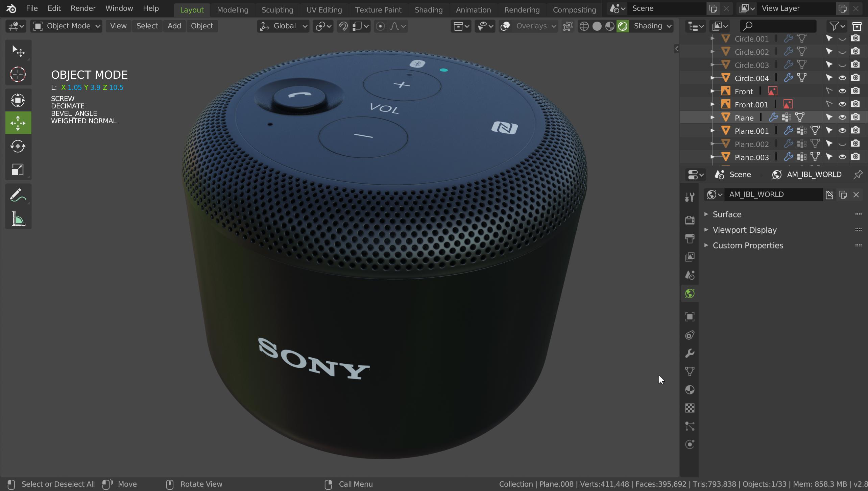
Task: Show Plane.002 in viewport
Action: [842, 144]
